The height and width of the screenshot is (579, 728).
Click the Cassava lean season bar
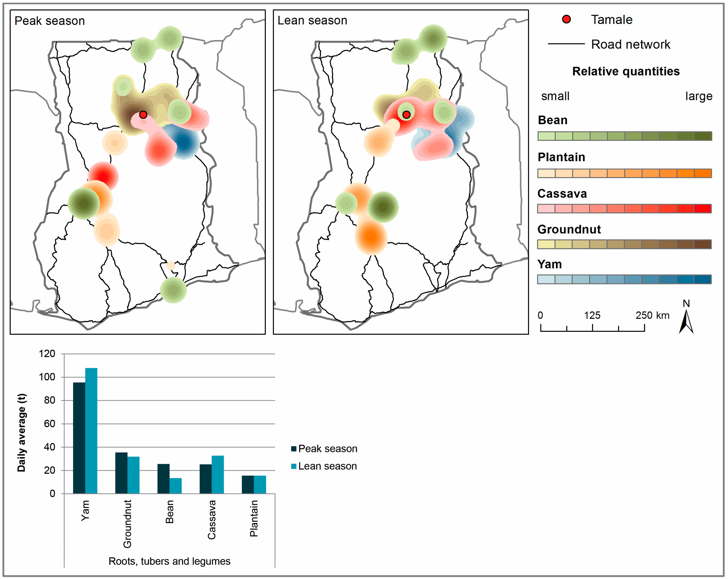[218, 474]
